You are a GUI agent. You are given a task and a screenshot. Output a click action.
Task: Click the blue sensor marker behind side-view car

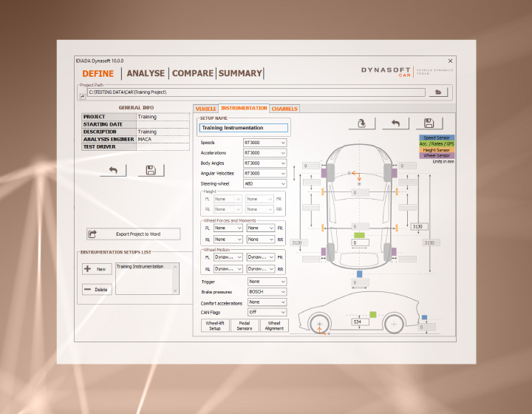[424, 317]
